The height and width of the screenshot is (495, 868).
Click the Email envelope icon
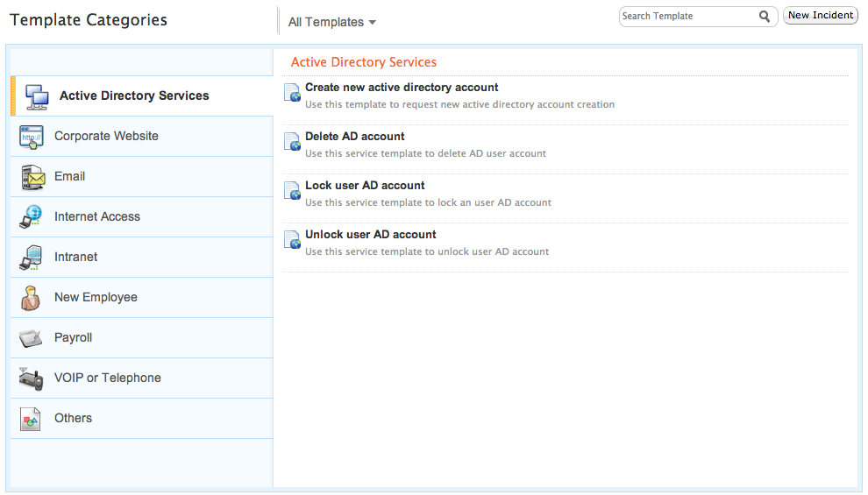32,178
